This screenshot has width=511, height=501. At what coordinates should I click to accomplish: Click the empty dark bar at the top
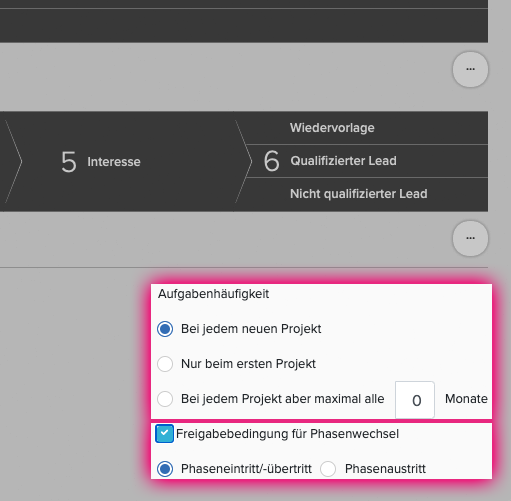[244, 25]
